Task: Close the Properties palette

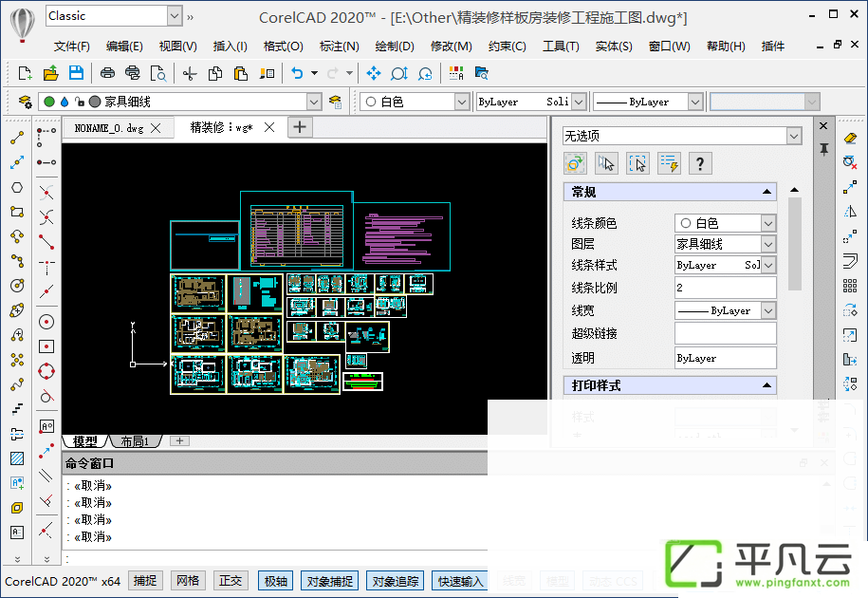Action: point(823,125)
